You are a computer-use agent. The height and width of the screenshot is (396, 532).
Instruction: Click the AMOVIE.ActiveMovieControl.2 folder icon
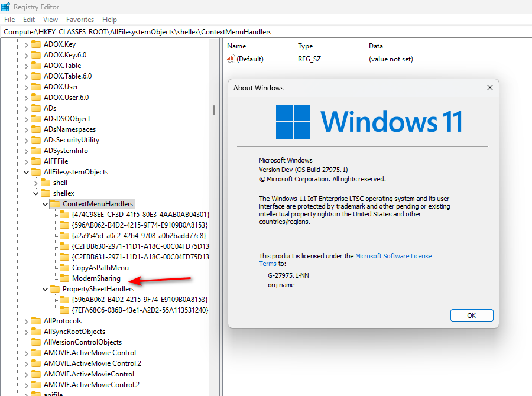35,385
